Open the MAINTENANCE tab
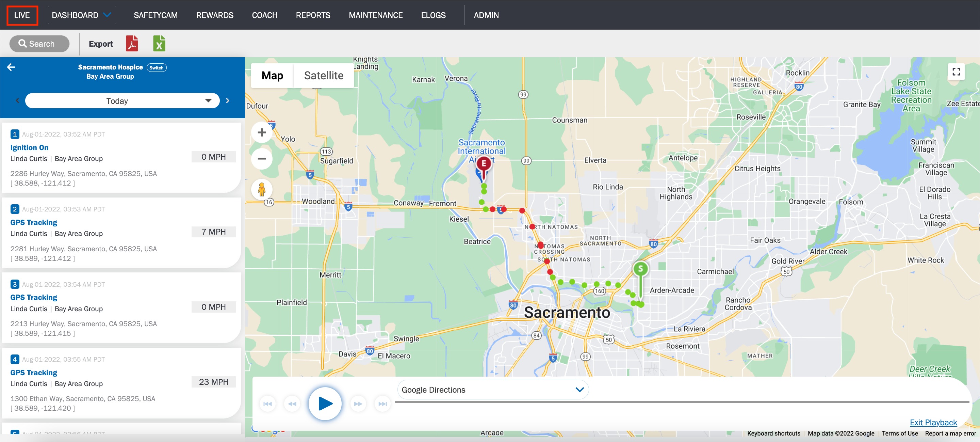Screen dimensions: 980x442 coord(375,15)
